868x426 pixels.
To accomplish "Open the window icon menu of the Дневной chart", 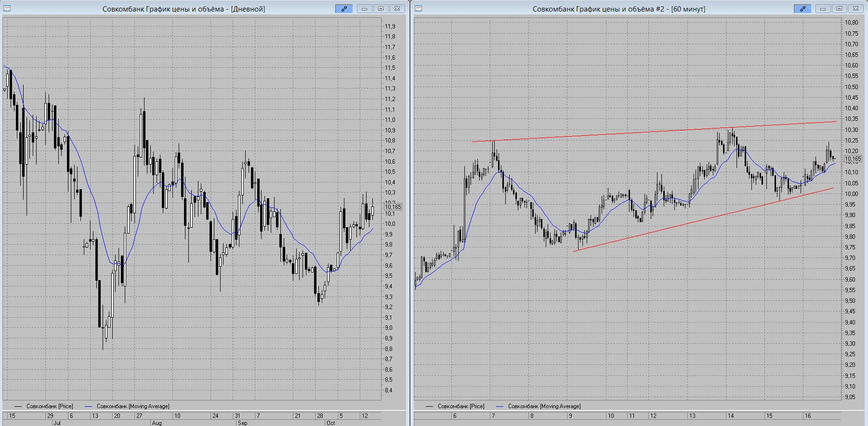I will click(x=7, y=9).
